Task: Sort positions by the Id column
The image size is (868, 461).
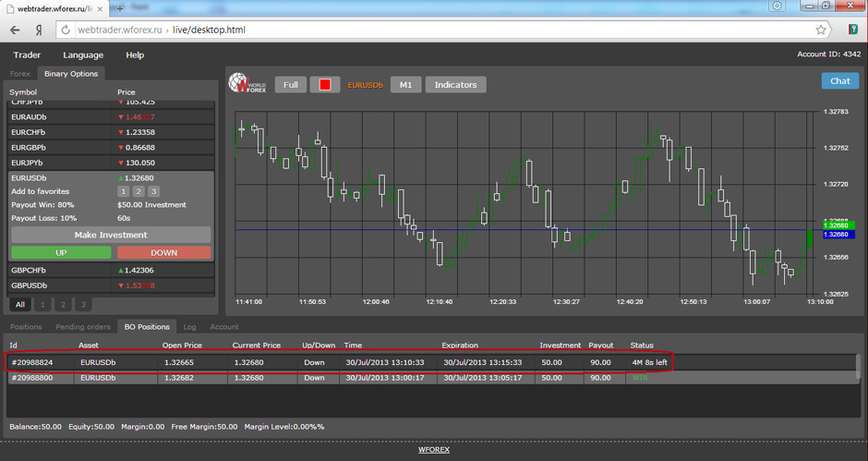Action: tap(13, 346)
